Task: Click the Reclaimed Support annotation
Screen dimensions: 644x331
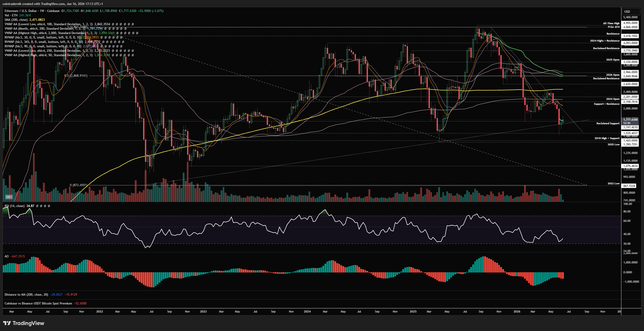Action: 608,124
